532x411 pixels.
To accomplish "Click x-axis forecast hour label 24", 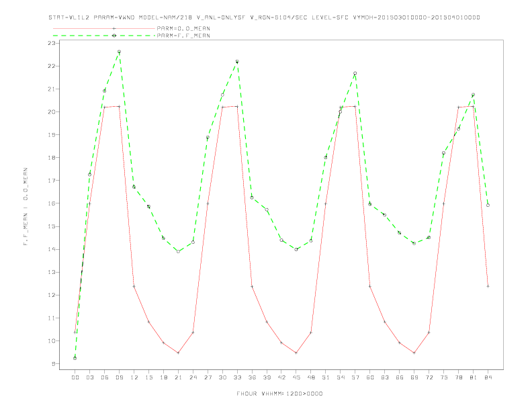I will point(193,377).
